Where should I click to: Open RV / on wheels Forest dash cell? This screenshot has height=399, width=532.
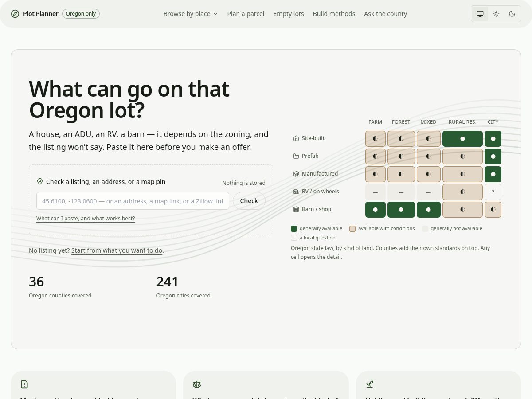pos(401,192)
